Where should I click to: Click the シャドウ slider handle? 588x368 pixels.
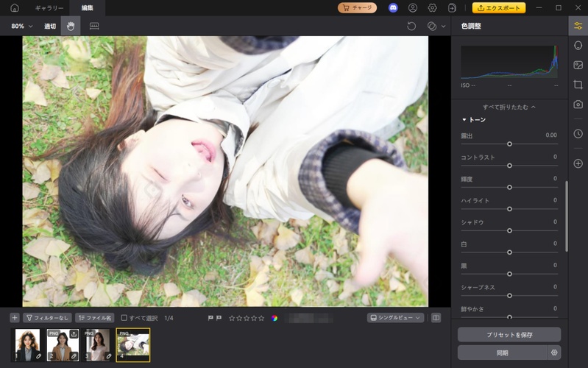click(x=509, y=230)
